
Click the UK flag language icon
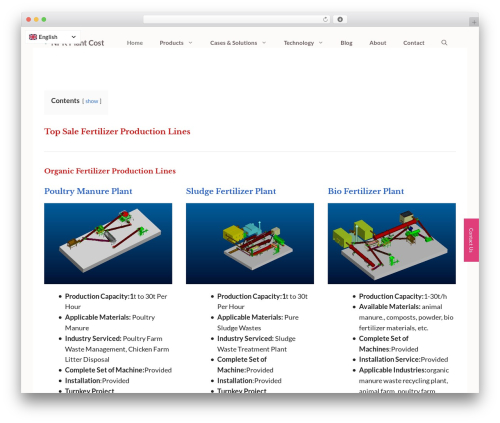pyautogui.click(x=33, y=37)
